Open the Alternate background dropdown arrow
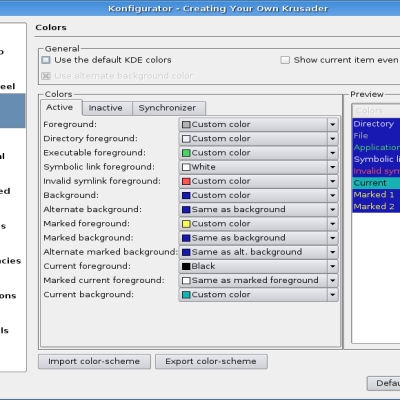This screenshot has width=400, height=400. coord(332,210)
